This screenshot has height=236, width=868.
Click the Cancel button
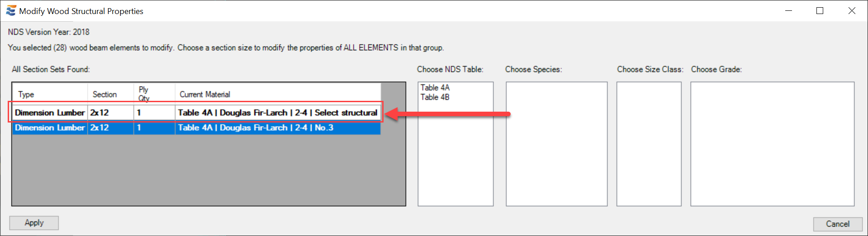(838, 224)
